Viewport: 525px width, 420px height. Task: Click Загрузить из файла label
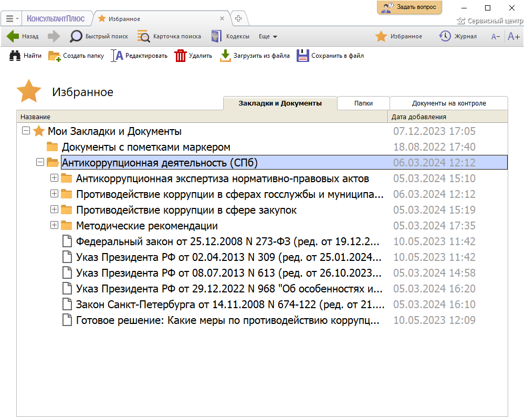pos(261,56)
